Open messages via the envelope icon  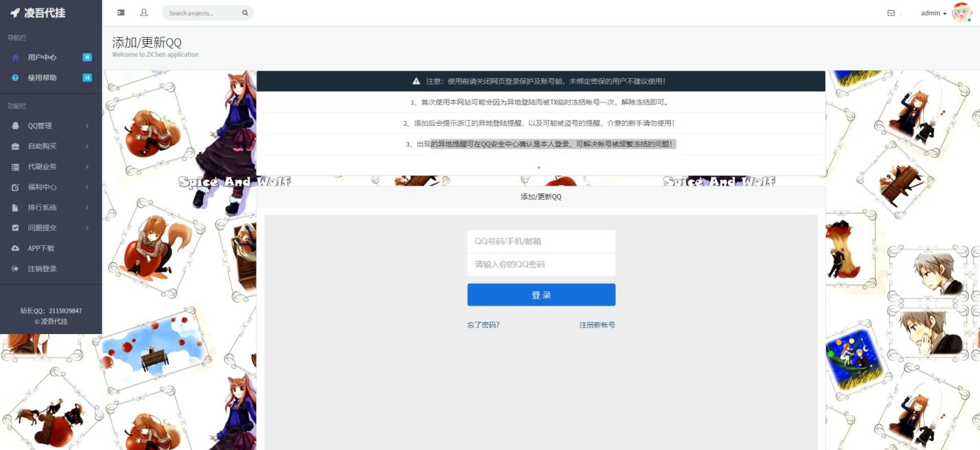891,13
